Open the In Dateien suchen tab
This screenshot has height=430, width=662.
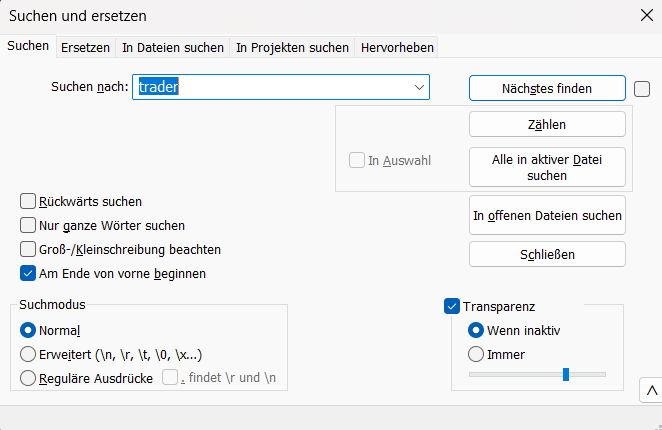coord(173,47)
